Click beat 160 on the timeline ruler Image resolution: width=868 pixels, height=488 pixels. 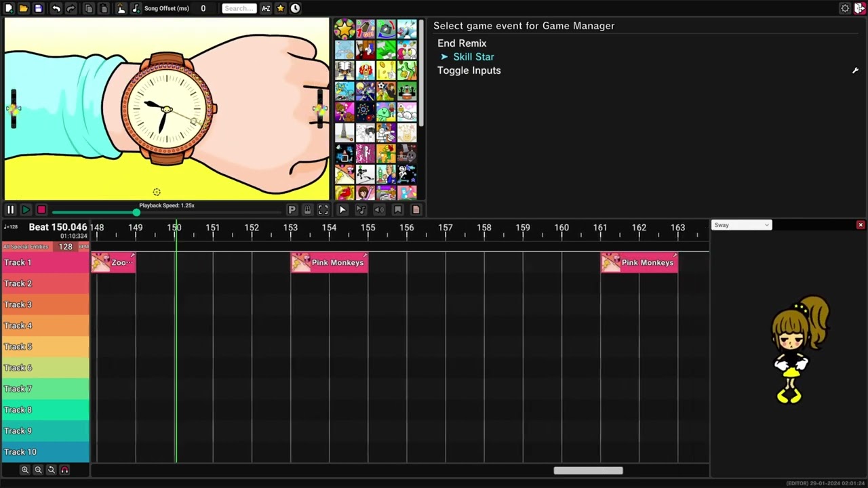click(561, 228)
